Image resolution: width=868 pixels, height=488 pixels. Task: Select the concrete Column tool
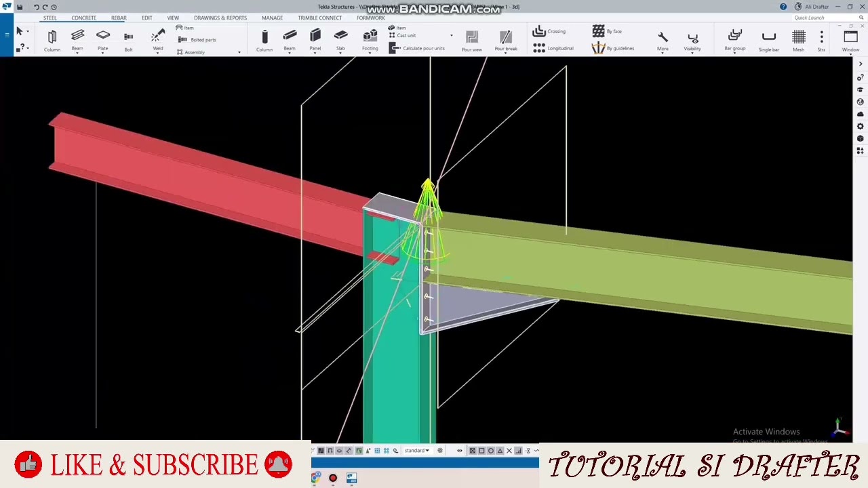[264, 40]
